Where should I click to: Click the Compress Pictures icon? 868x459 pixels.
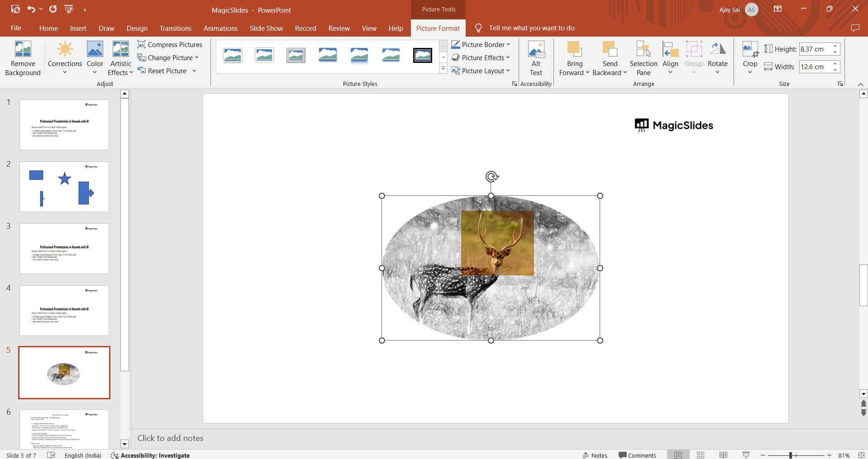[x=142, y=44]
